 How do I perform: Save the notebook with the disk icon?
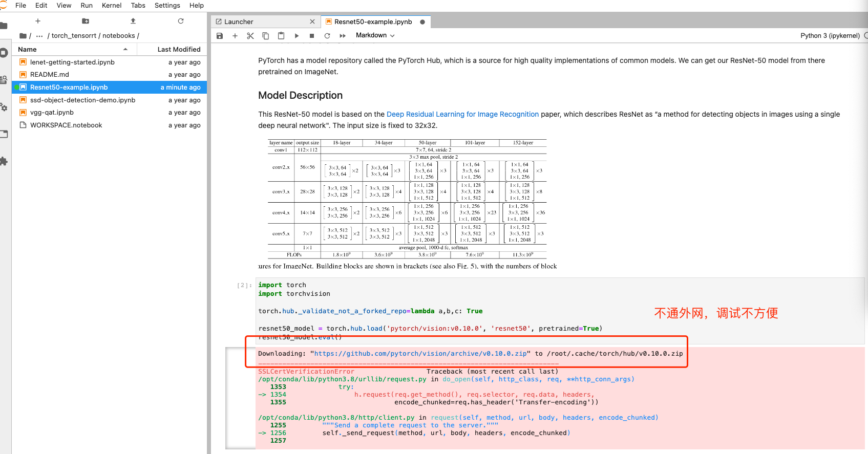click(220, 36)
